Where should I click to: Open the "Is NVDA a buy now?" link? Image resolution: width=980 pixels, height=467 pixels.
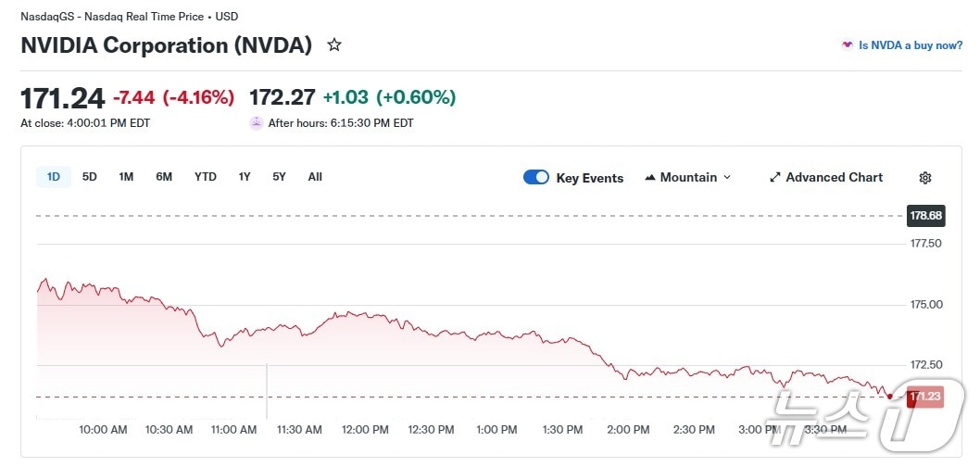click(x=911, y=45)
